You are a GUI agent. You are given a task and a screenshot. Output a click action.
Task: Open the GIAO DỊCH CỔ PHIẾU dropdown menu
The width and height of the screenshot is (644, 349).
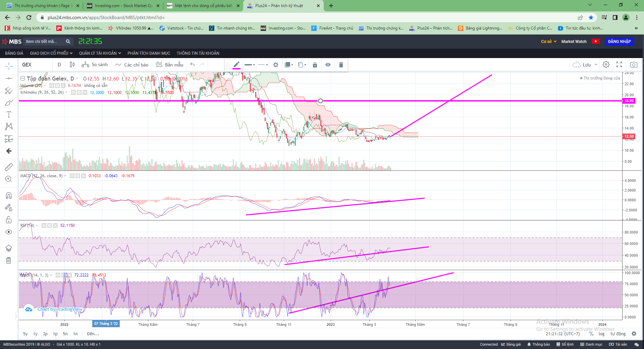coord(51,53)
